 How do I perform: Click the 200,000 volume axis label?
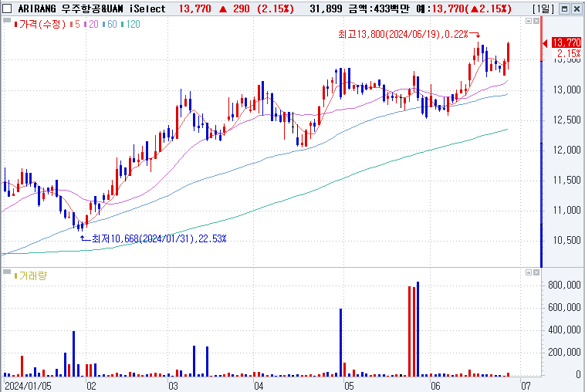coord(564,353)
